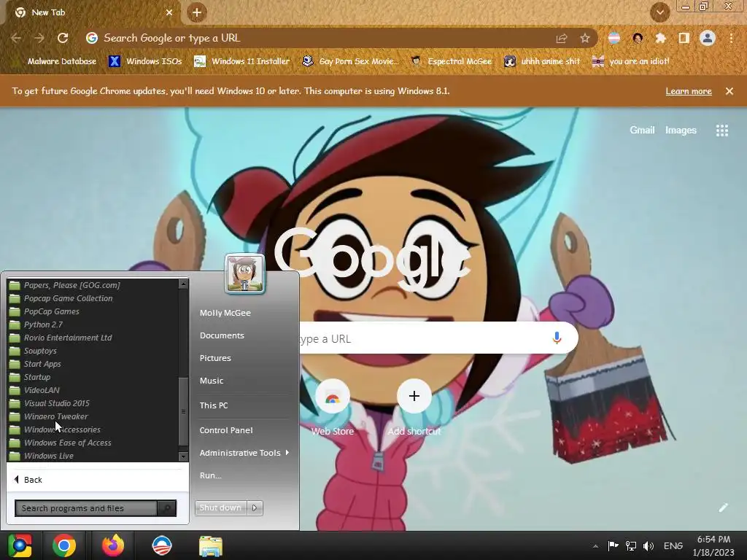Click the character face extension icon

click(638, 38)
